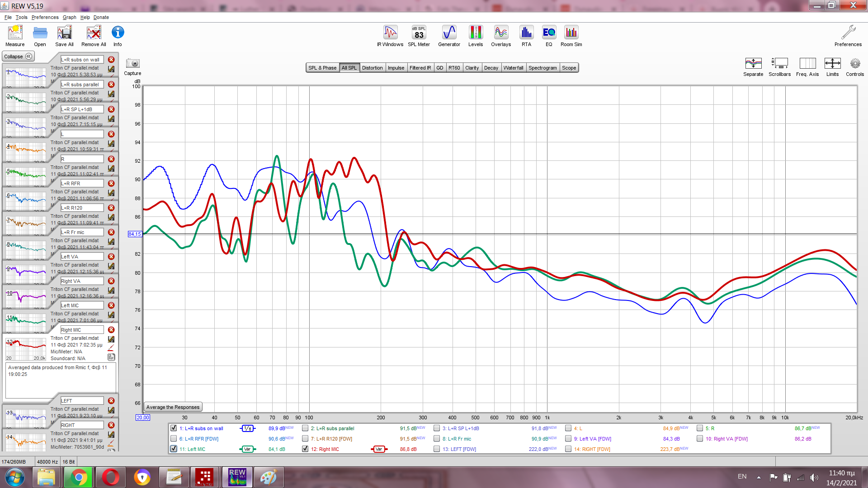The image size is (868, 488).
Task: Check '3: L+R SP L+1dB' trace
Action: 437,428
